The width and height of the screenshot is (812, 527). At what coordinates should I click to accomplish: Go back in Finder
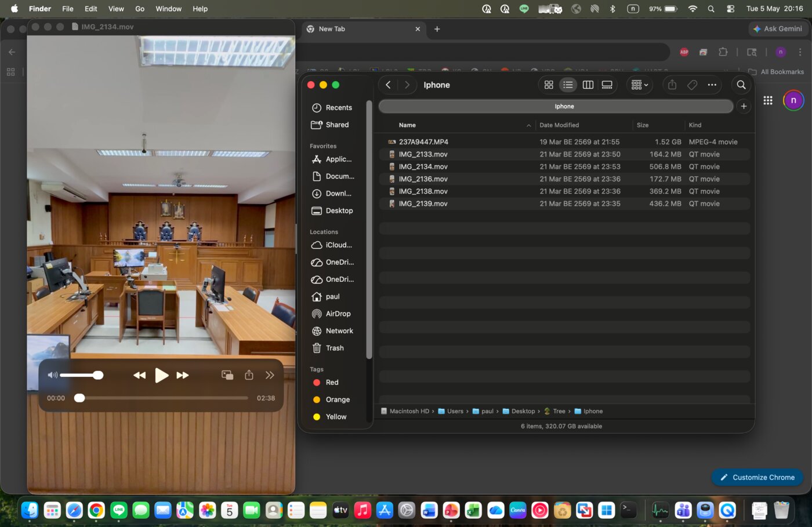[388, 85]
